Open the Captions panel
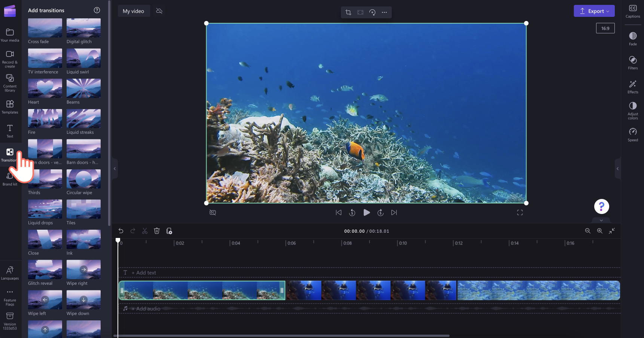This screenshot has height=338, width=644. (x=633, y=11)
